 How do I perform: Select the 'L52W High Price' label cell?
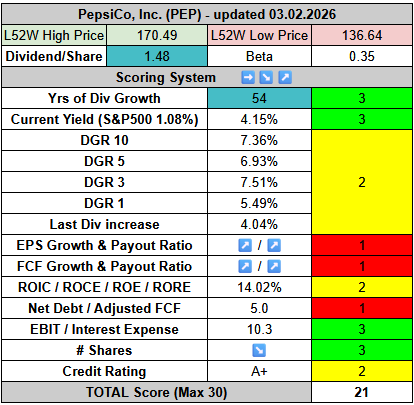point(54,35)
